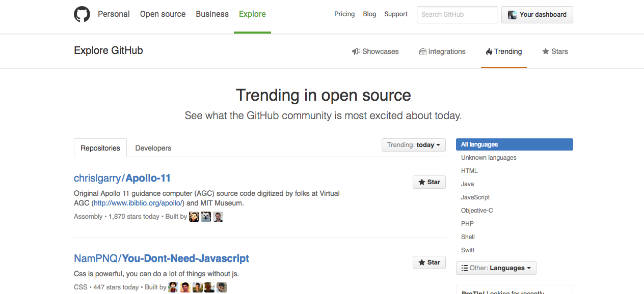Click the Your dashboard button
Image resolution: width=644 pixels, height=294 pixels.
point(537,15)
